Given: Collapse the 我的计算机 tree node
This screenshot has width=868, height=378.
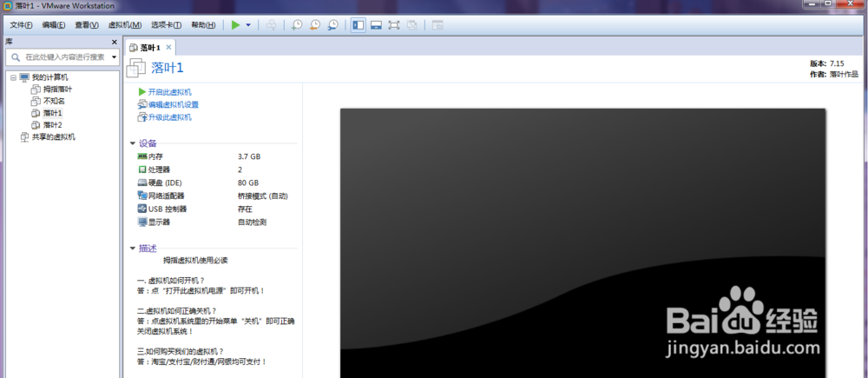Looking at the screenshot, I should tap(13, 77).
